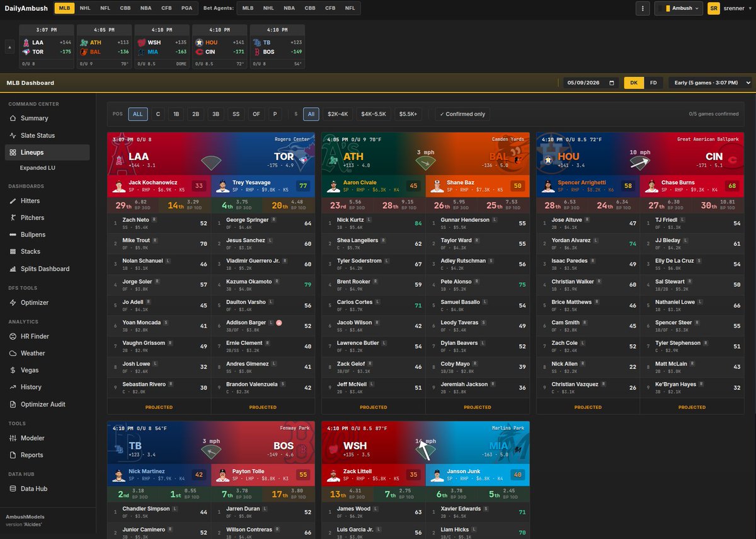The height and width of the screenshot is (539, 756).
Task: Filter salary range $5.5K+
Action: (x=408, y=114)
